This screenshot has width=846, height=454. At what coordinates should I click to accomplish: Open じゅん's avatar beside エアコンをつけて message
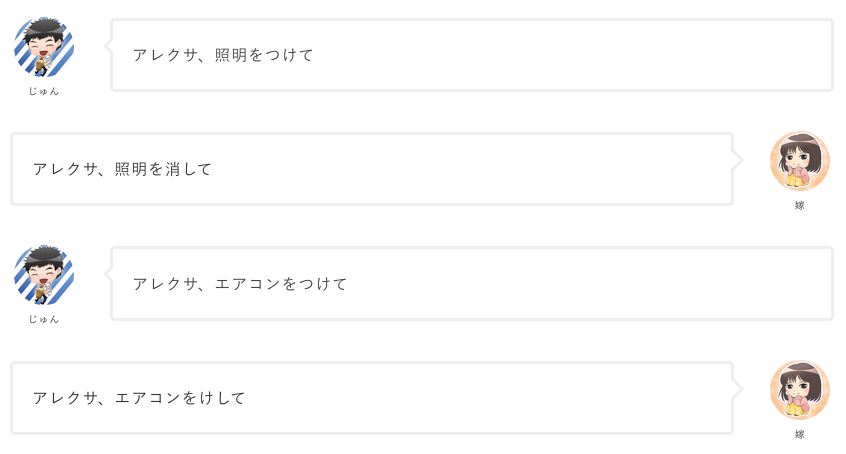point(44,275)
